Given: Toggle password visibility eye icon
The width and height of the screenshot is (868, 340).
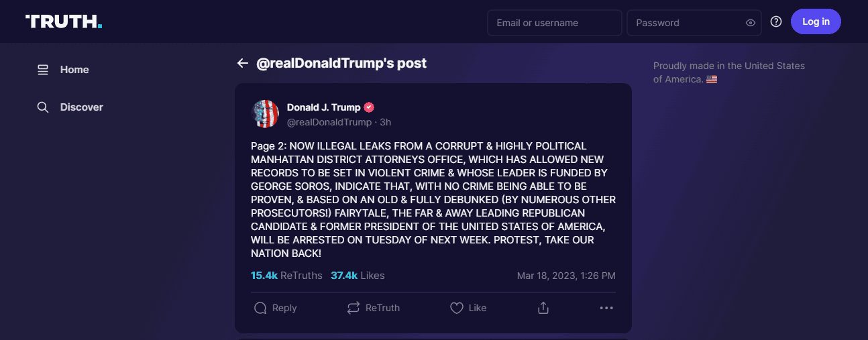Looking at the screenshot, I should (751, 23).
